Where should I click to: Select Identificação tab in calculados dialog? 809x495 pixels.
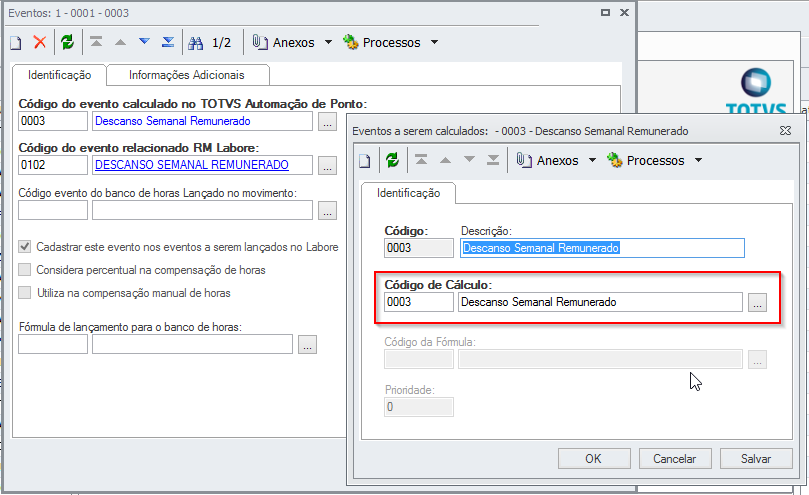[x=408, y=193]
